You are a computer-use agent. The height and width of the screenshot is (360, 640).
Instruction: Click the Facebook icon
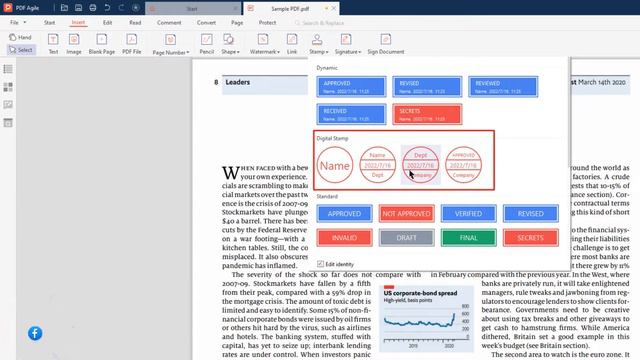pos(35,333)
